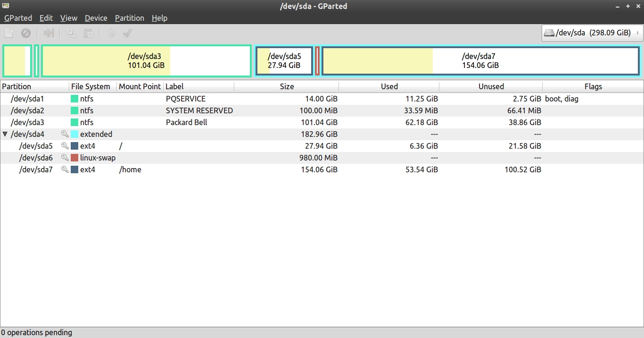This screenshot has width=644, height=338.
Task: Open the Device menu
Action: tap(96, 18)
